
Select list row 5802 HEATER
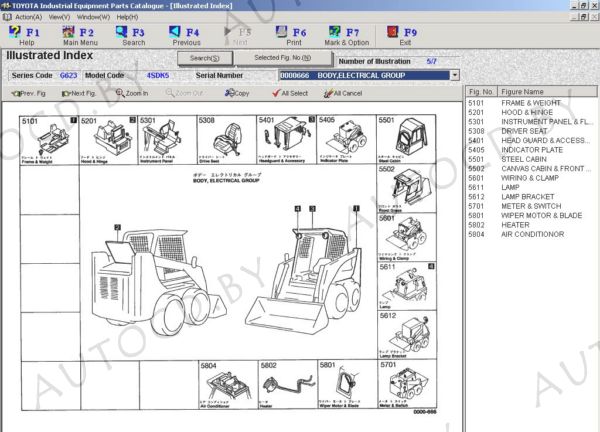click(530, 225)
